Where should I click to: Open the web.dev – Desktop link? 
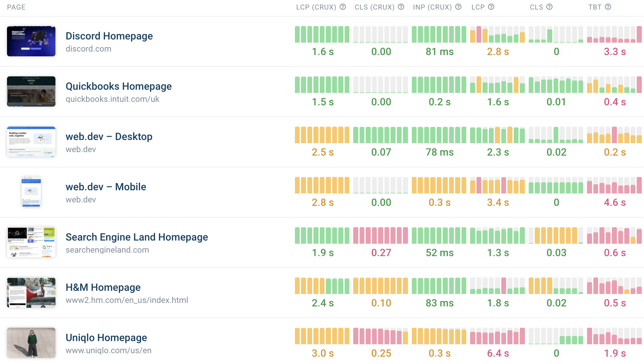click(109, 136)
